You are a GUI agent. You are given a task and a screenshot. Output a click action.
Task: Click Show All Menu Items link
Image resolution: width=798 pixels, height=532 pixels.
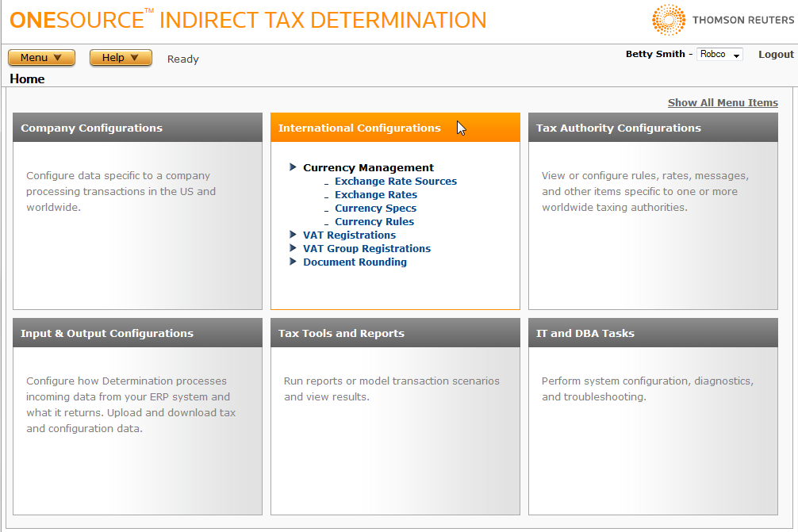tap(723, 102)
